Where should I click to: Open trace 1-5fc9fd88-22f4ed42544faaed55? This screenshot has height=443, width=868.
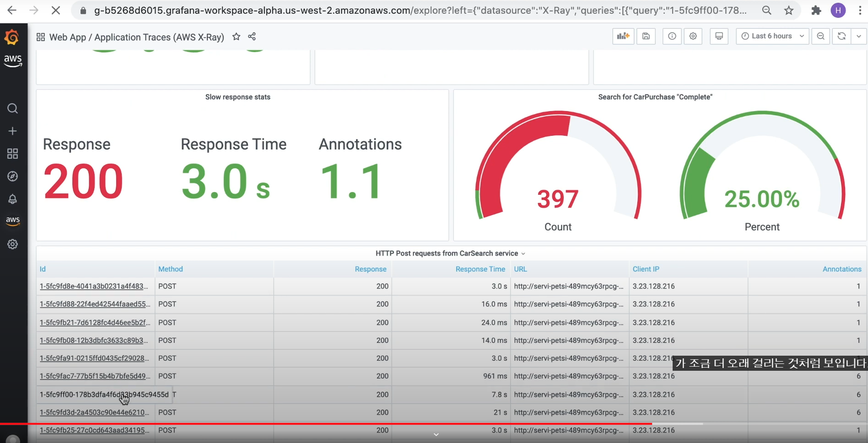[x=95, y=304]
